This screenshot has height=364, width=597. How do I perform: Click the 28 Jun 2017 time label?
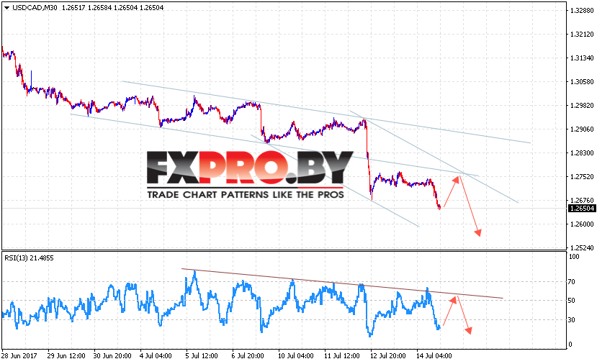pos(19,356)
